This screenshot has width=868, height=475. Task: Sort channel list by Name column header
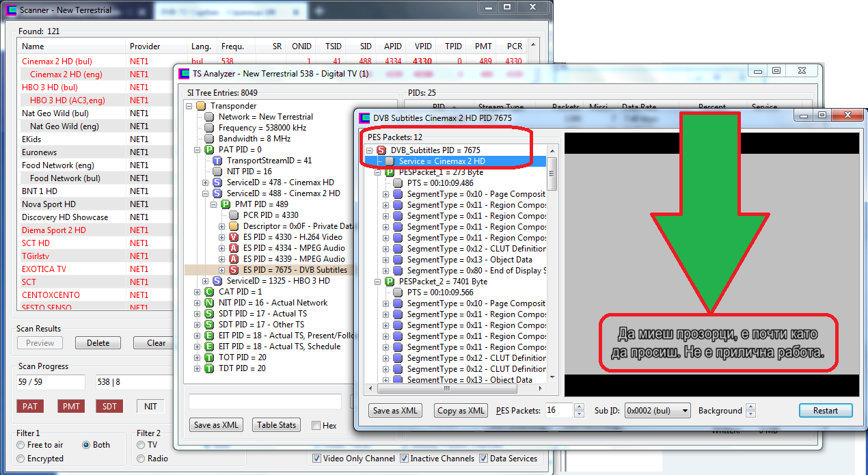pyautogui.click(x=72, y=46)
